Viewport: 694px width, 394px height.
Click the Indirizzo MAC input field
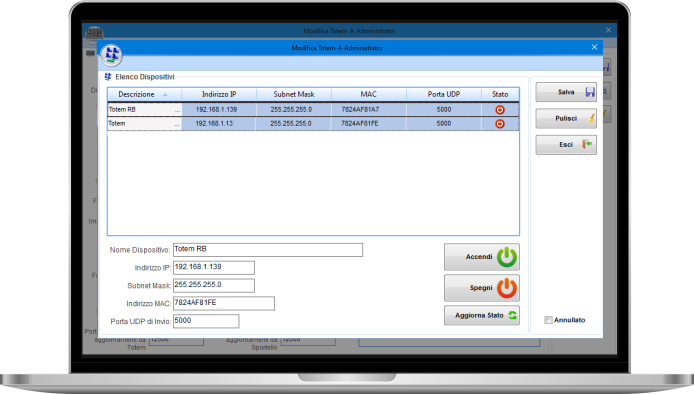tap(224, 303)
